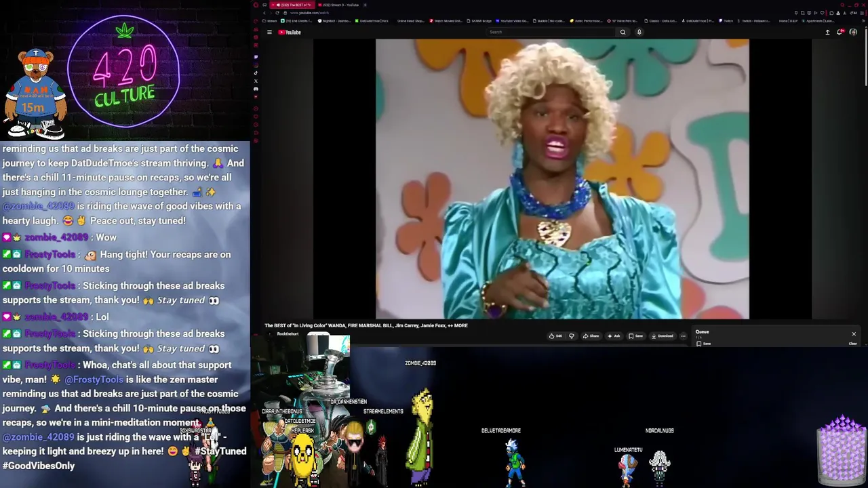Viewport: 868px width, 488px height.
Task: Clear the Queue list
Action: (x=852, y=344)
